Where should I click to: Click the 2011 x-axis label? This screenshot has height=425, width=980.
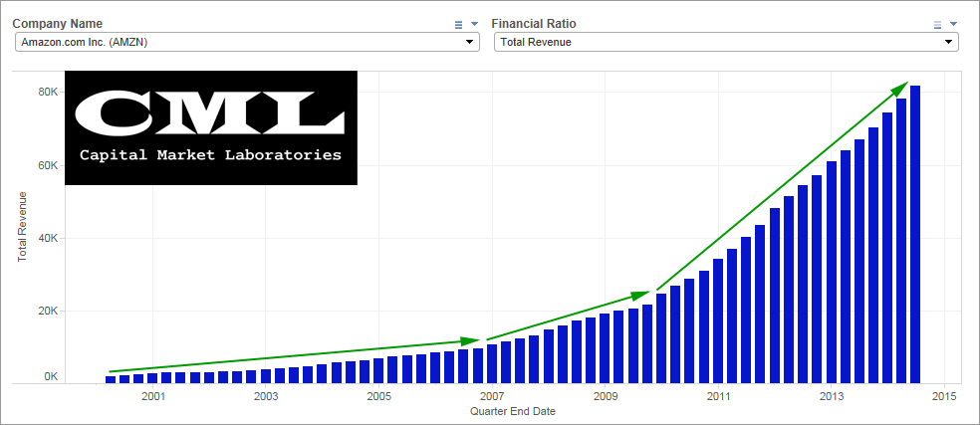point(719,397)
